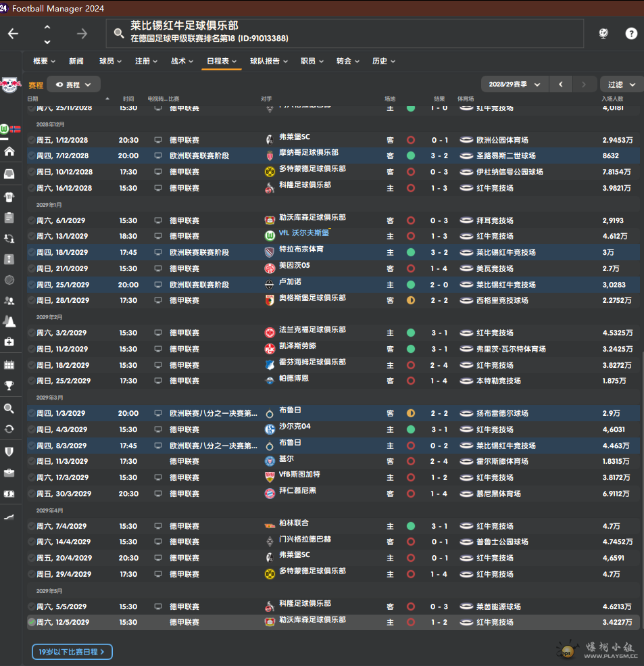Go forward with the right arrow
The width and height of the screenshot is (644, 666).
tap(82, 34)
